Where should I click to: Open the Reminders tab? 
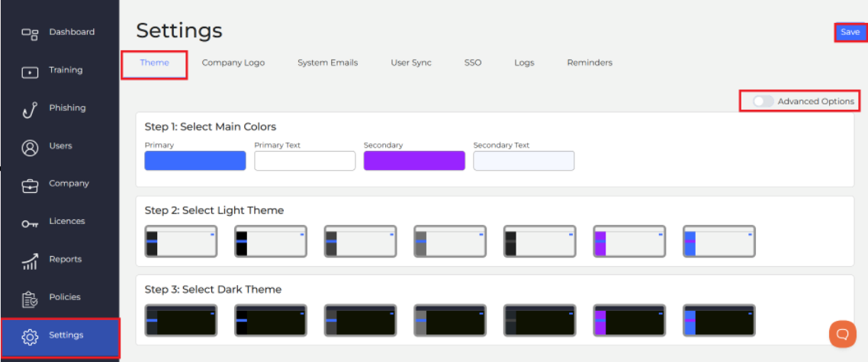point(590,62)
